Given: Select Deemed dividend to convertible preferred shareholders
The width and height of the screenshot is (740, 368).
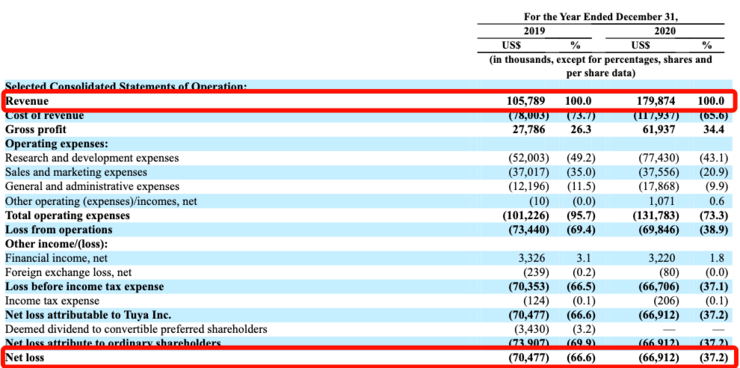Looking at the screenshot, I should pos(136,329).
